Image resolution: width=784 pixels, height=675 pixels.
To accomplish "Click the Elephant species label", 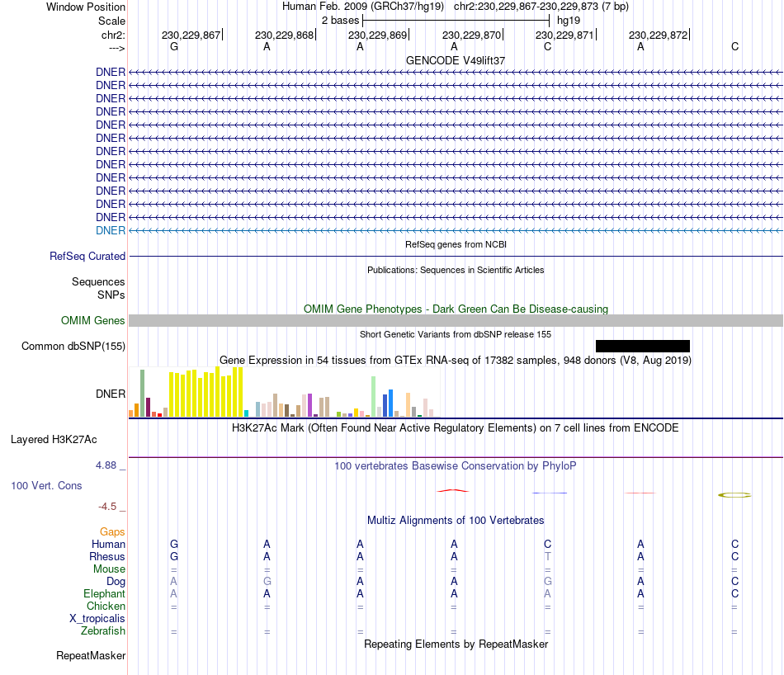I will pos(105,593).
